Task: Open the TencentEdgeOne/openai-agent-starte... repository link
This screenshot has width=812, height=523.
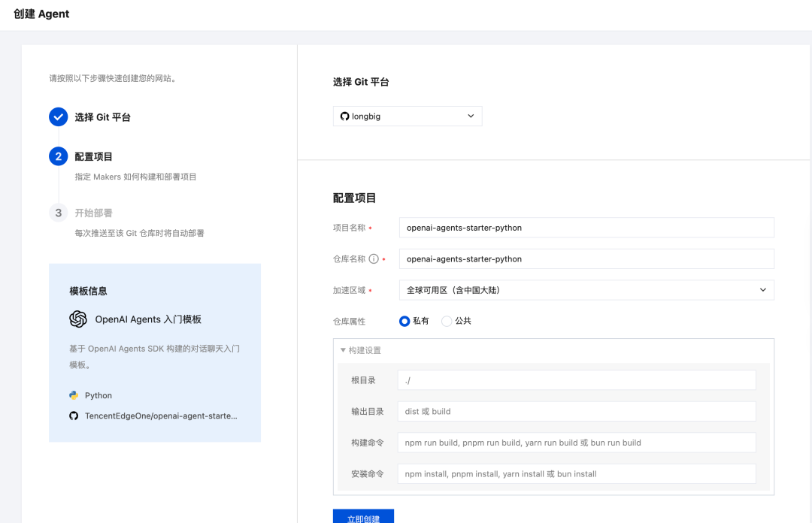Action: pos(161,416)
